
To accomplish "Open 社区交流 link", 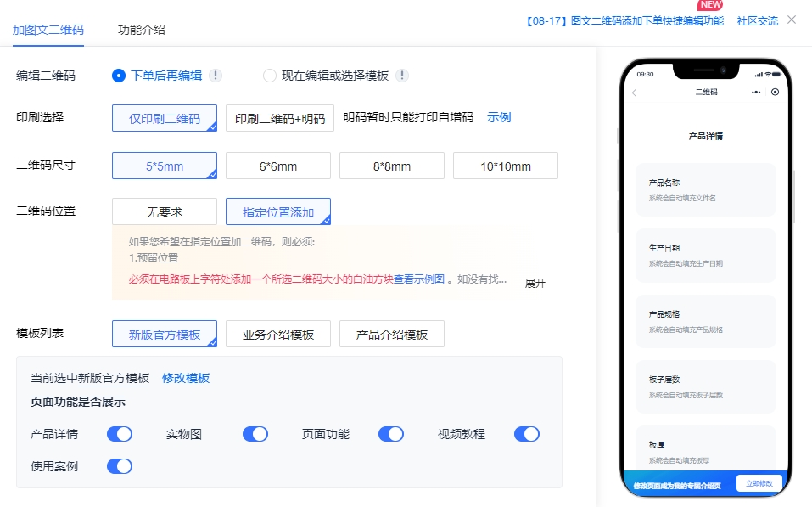I will click(757, 20).
